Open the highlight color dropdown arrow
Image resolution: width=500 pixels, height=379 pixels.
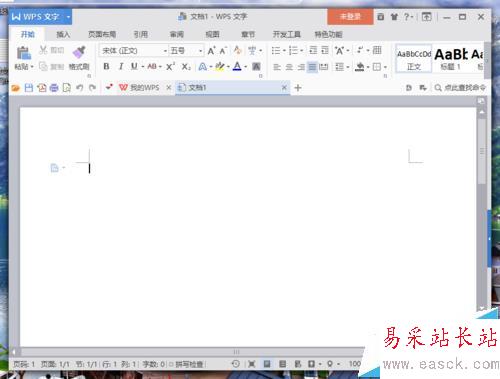pos(228,67)
